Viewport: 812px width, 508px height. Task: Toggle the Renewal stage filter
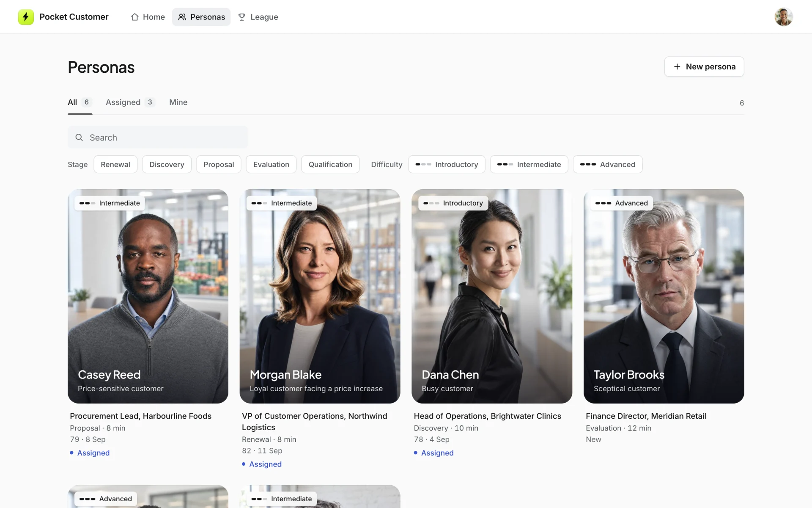(x=115, y=165)
